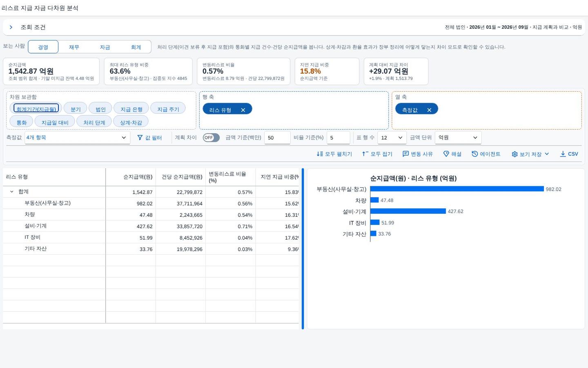Click the 모두 접기 collapse-all icon

365,154
